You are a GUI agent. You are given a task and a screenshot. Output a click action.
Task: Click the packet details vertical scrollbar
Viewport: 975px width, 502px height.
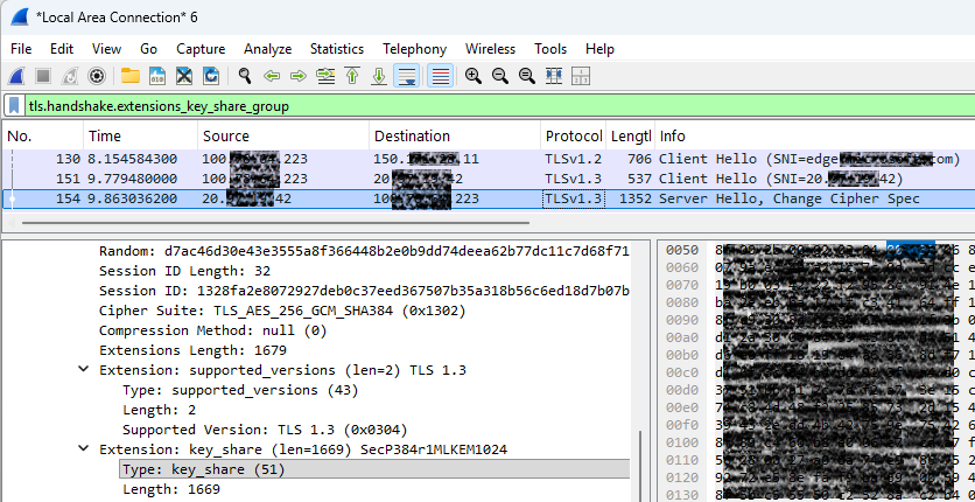click(640, 467)
